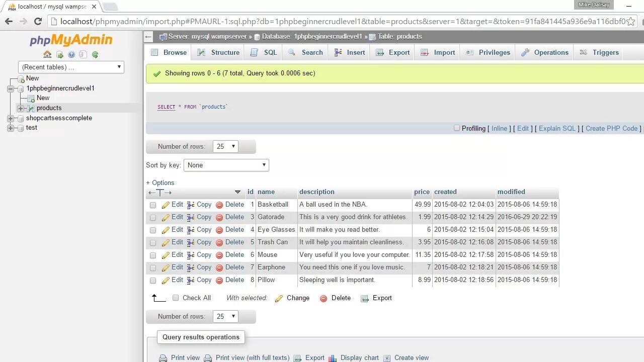Switch to the SQL tab
The height and width of the screenshot is (362, 644).
coord(264,52)
